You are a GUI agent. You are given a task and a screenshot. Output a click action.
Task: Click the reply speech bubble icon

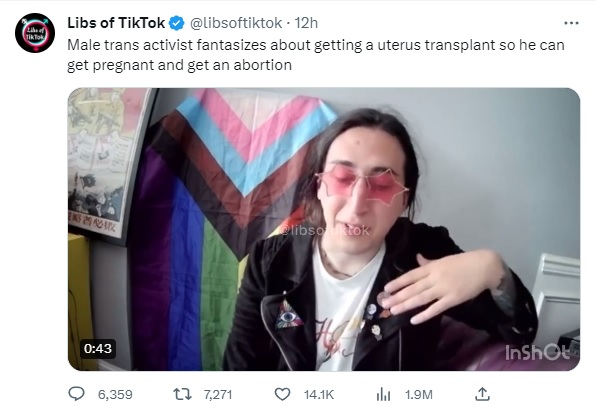(x=76, y=394)
